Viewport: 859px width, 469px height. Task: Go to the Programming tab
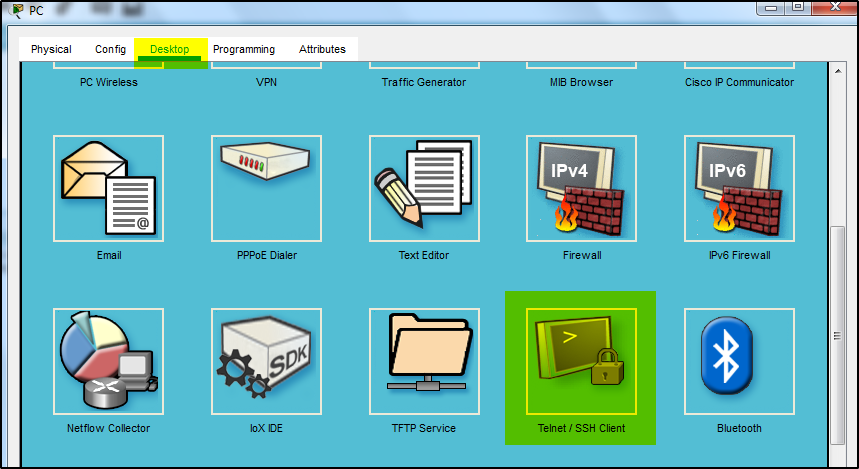(x=244, y=49)
